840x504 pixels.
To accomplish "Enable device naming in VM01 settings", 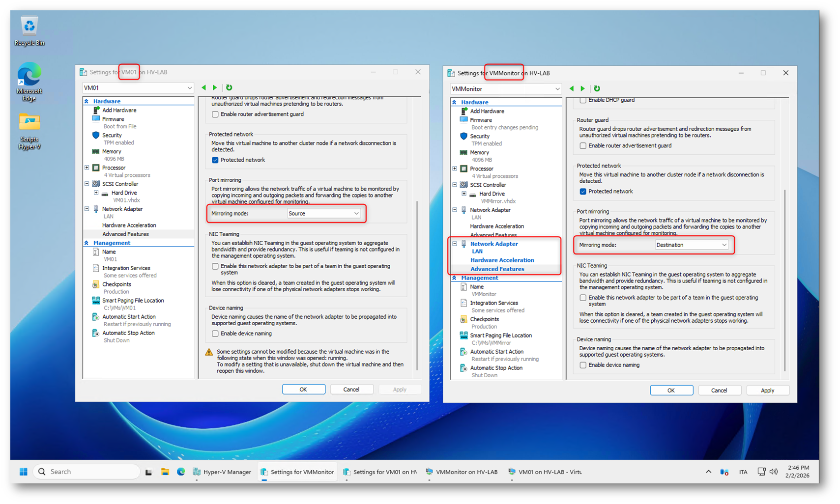I will click(x=215, y=334).
